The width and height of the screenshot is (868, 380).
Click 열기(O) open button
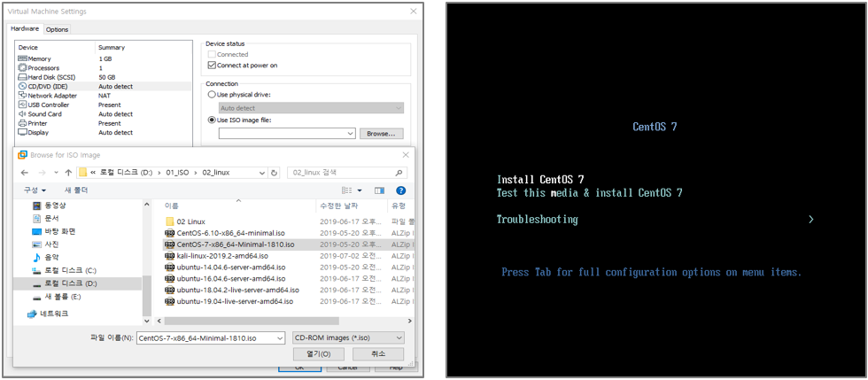319,354
